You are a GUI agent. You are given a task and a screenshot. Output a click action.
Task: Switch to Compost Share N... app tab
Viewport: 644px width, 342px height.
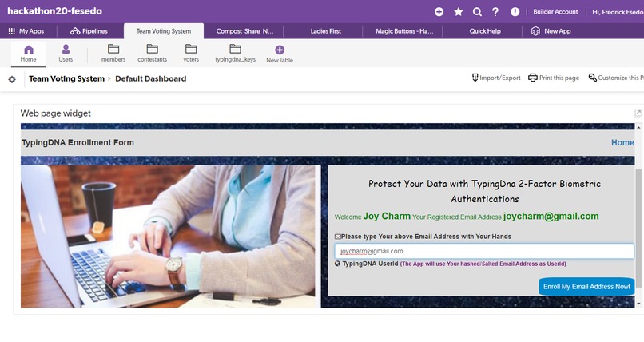pyautogui.click(x=244, y=31)
